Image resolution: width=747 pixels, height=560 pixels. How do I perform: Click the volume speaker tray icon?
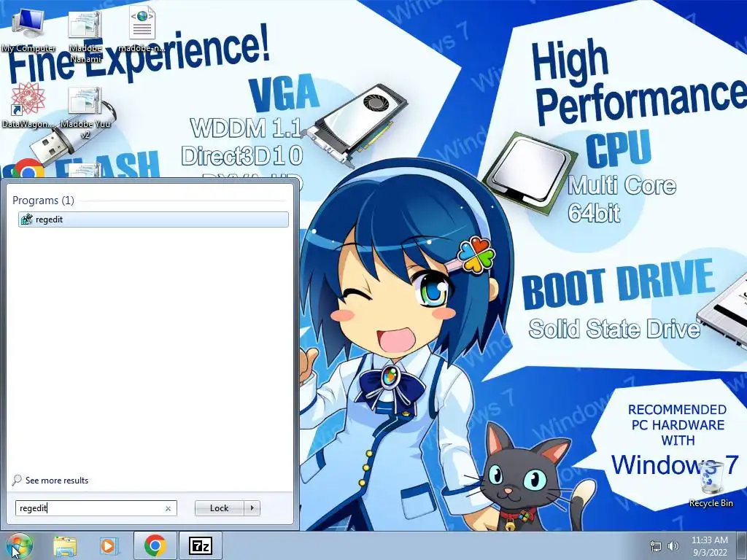673,545
